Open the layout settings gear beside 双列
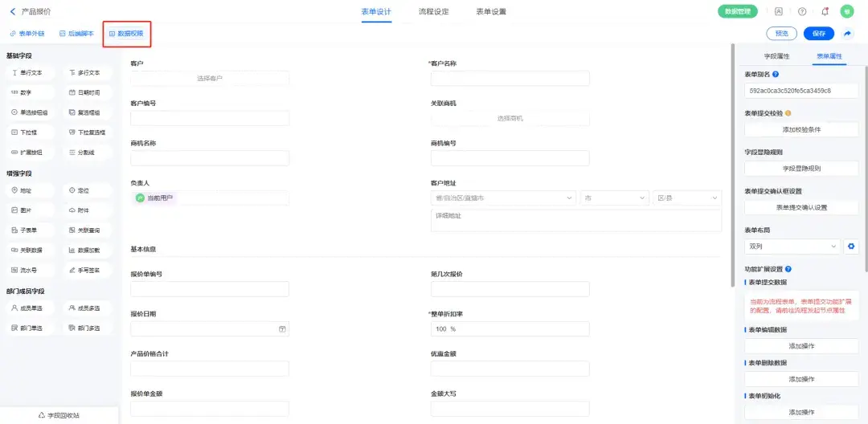 click(x=851, y=247)
